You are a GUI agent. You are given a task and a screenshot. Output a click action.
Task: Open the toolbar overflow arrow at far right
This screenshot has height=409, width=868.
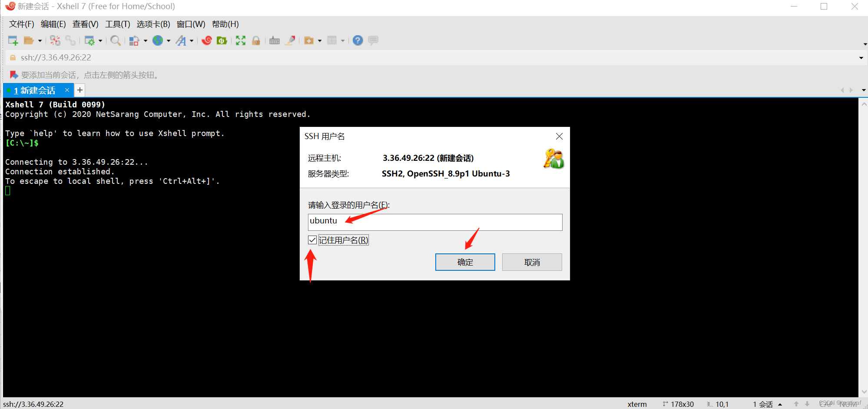865,44
